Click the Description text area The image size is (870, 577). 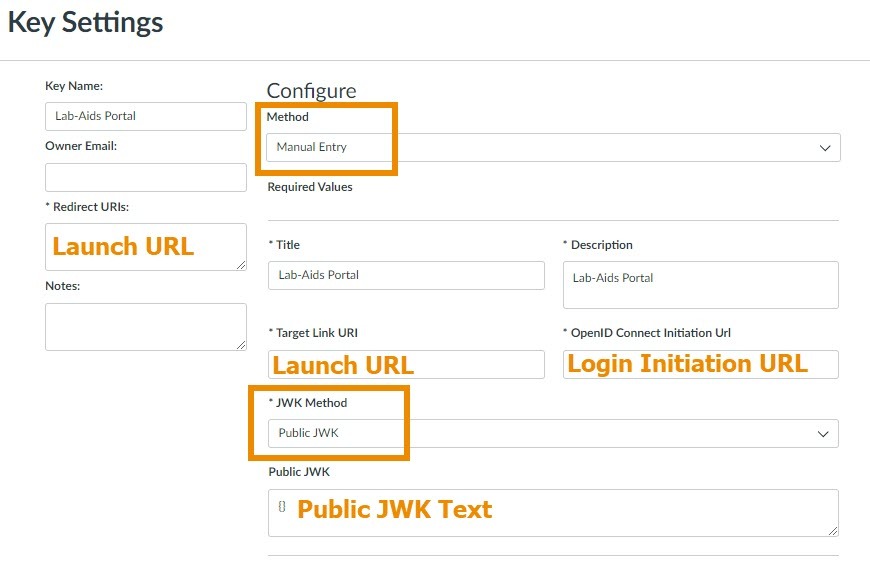pyautogui.click(x=700, y=285)
